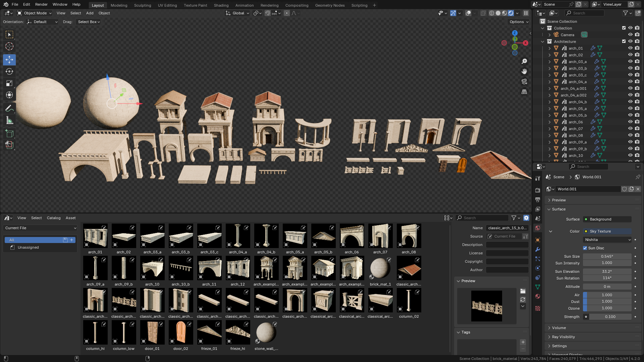Activate the Measure tool
This screenshot has width=644, height=362.
pos(9,120)
